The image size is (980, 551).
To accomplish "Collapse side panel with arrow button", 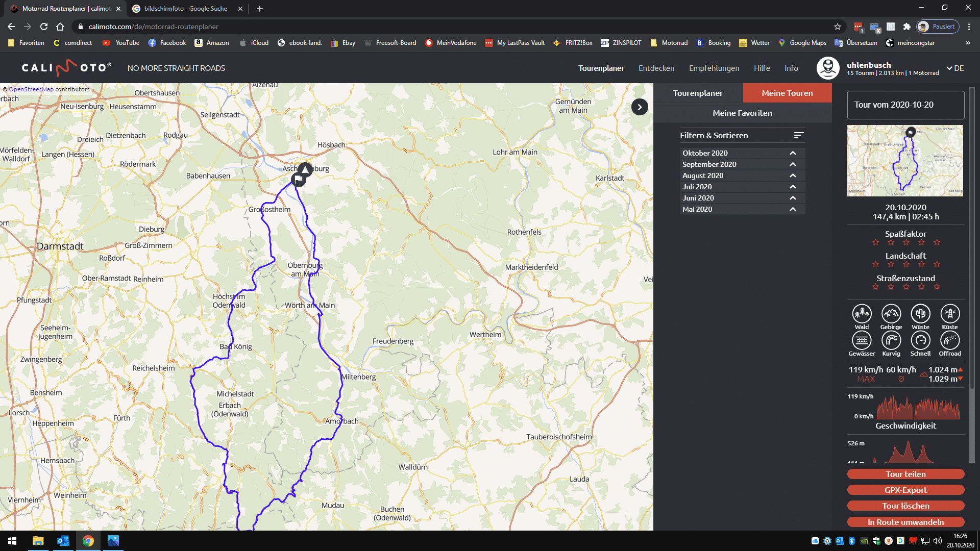I will [x=640, y=107].
